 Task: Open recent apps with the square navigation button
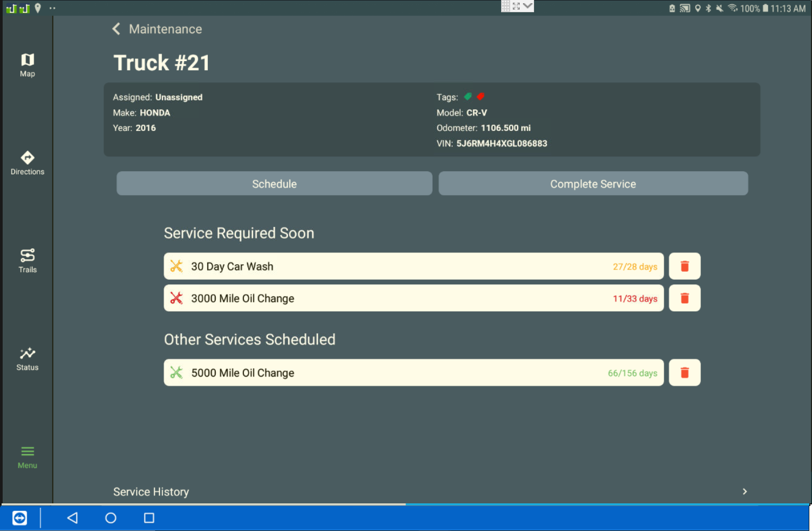pyautogui.click(x=149, y=518)
